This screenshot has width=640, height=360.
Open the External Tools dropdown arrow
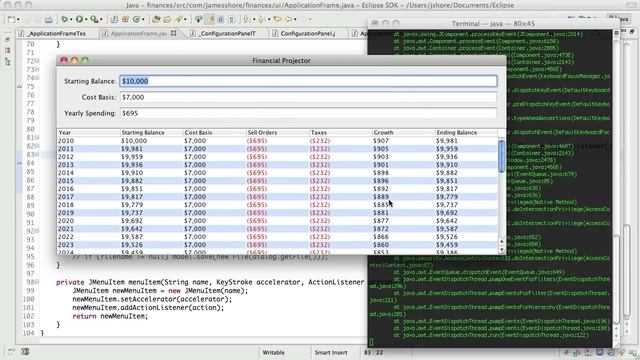coord(101,19)
